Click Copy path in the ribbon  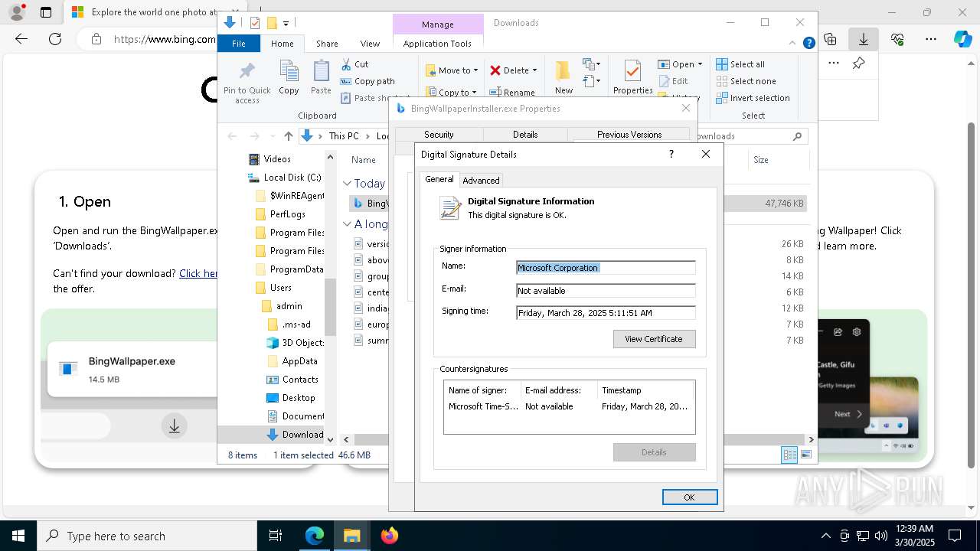(367, 81)
